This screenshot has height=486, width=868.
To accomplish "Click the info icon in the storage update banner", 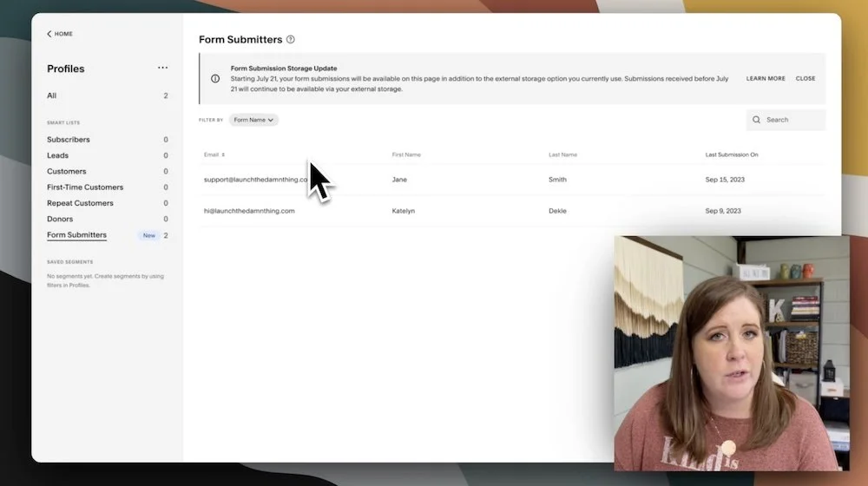I will point(215,79).
